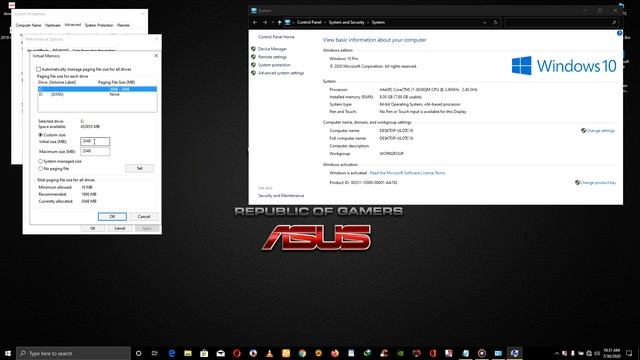
Task: Show hidden system tray icons
Action: click(556, 353)
